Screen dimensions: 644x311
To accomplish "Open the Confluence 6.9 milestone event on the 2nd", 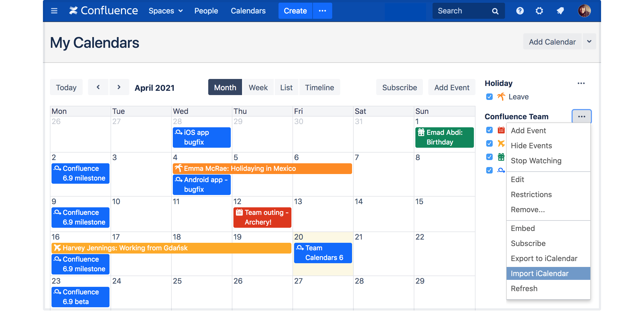I will coord(80,173).
